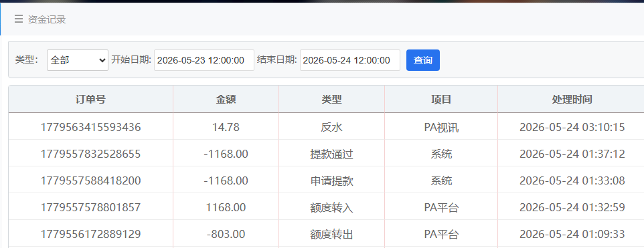
Task: Click 系统 in the 申请提款 row
Action: [441, 180]
